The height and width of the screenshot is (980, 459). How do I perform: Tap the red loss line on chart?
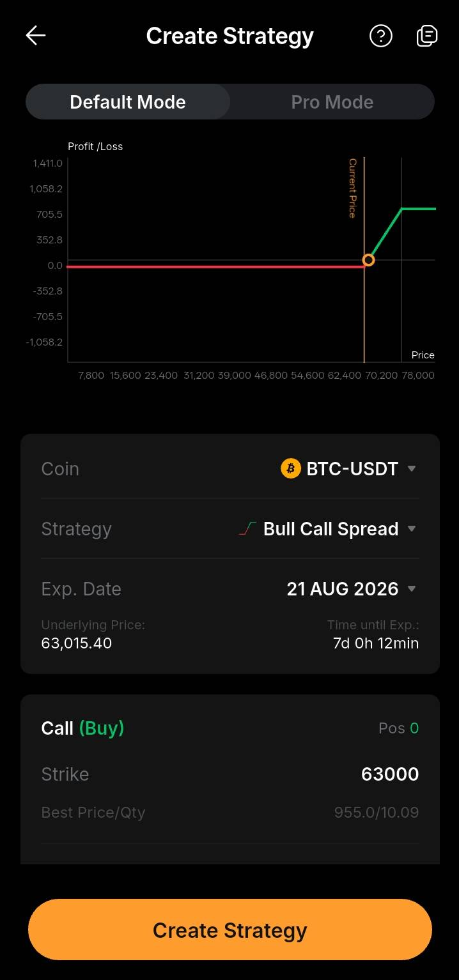click(215, 266)
